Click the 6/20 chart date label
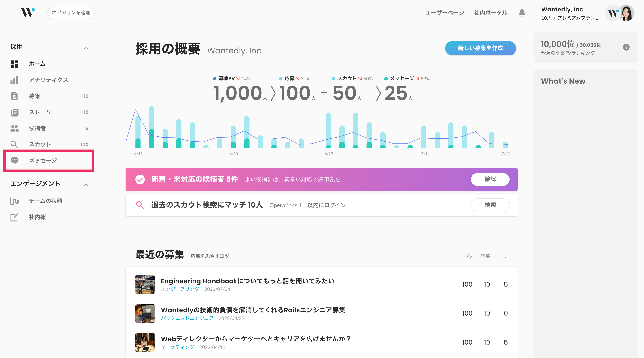The width and height of the screenshot is (644, 358). (233, 154)
